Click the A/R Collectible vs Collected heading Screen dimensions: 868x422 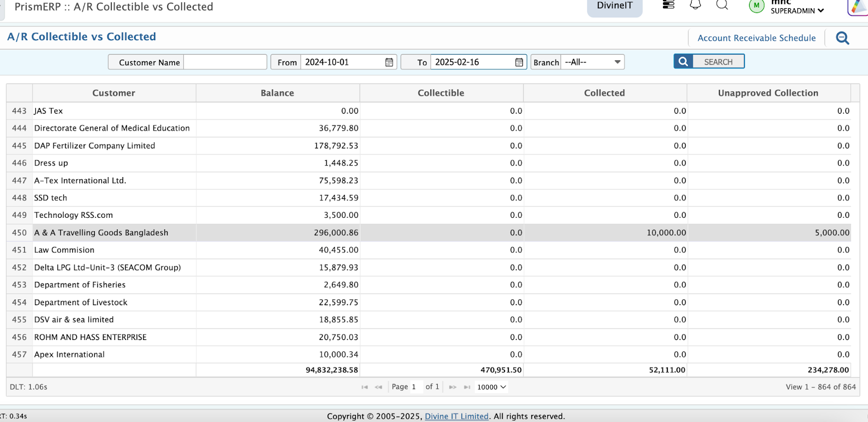(x=81, y=37)
